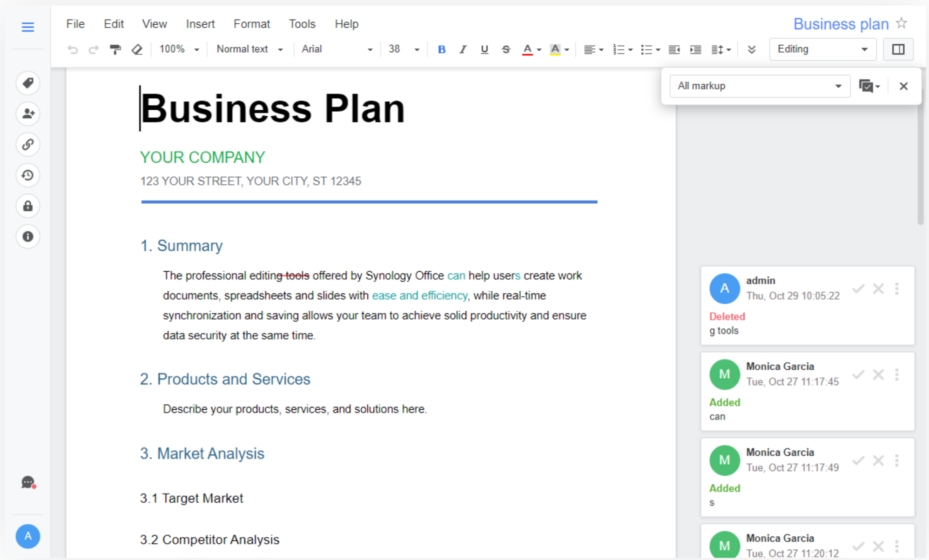Open the Editing mode dropdown

coord(823,49)
